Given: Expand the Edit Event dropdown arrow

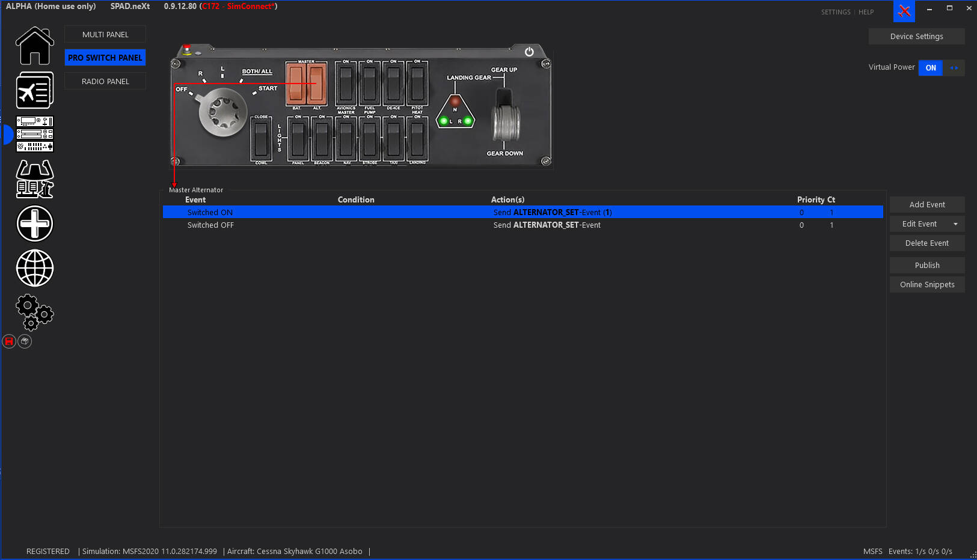Looking at the screenshot, I should point(955,224).
